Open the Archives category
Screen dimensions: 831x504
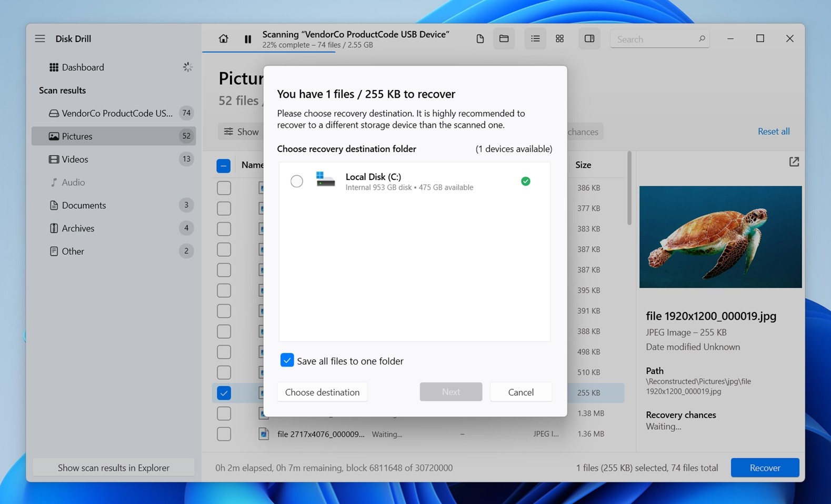(x=78, y=228)
